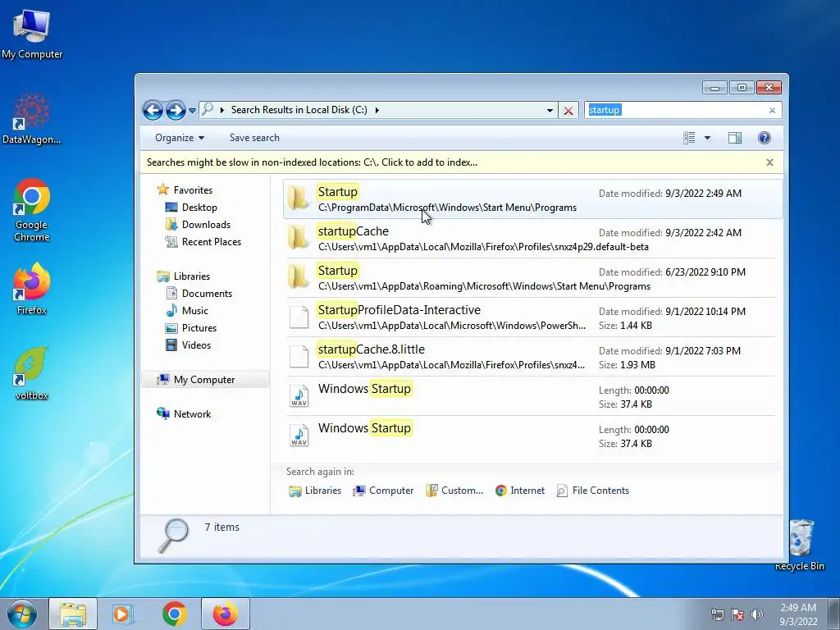Open My Computer desktop icon
This screenshot has width=840, height=630.
pyautogui.click(x=32, y=34)
